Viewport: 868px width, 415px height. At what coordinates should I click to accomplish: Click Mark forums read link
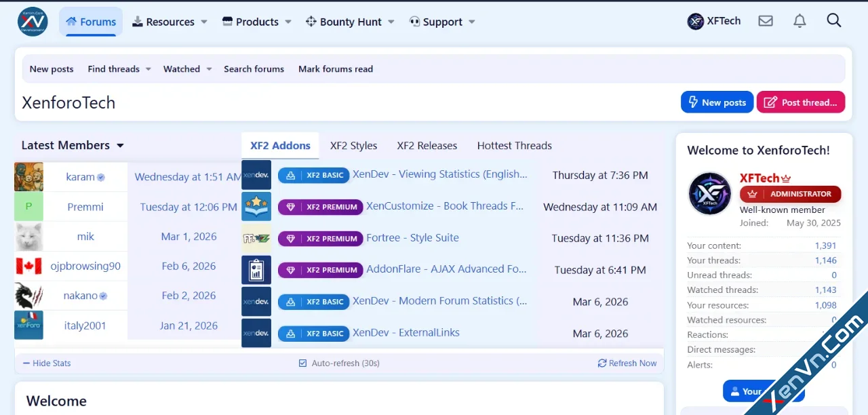(x=336, y=69)
